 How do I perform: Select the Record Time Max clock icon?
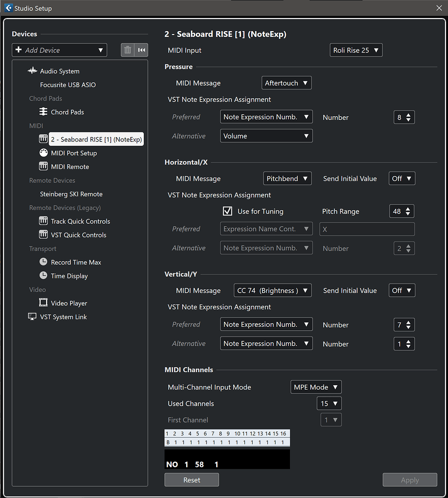(43, 262)
